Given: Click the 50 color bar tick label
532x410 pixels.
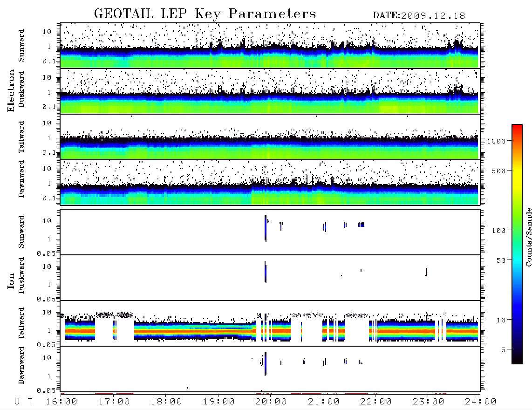Looking at the screenshot, I should tap(501, 260).
